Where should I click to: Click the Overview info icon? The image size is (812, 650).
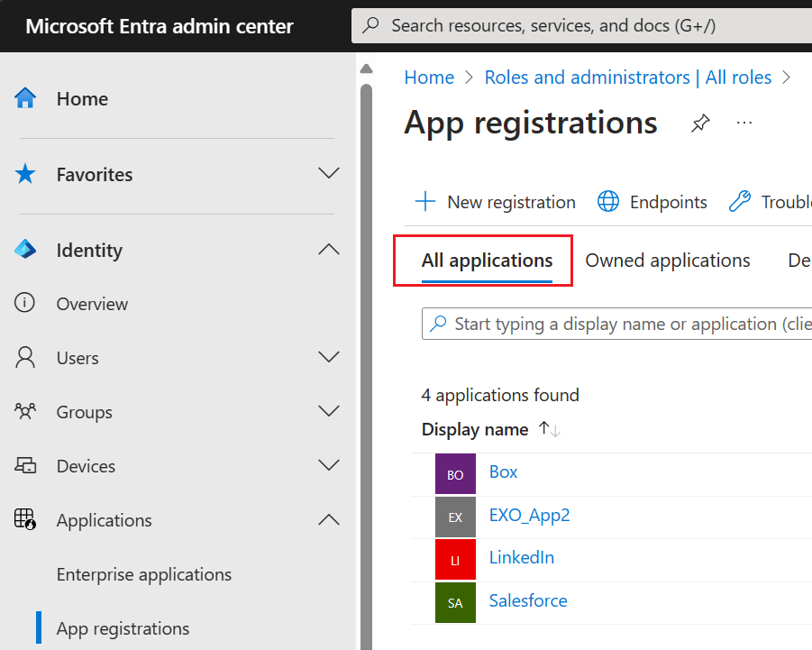[25, 304]
